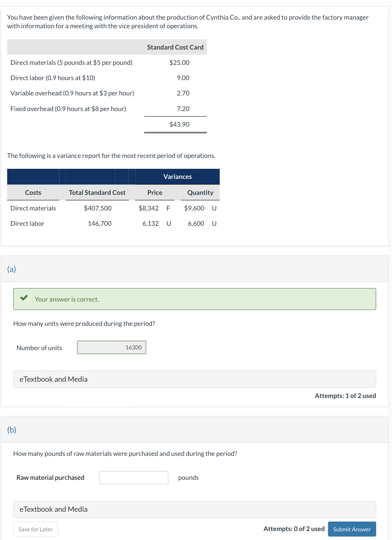Select the part (a) section label
Screen dimensions: 392x540
12,269
